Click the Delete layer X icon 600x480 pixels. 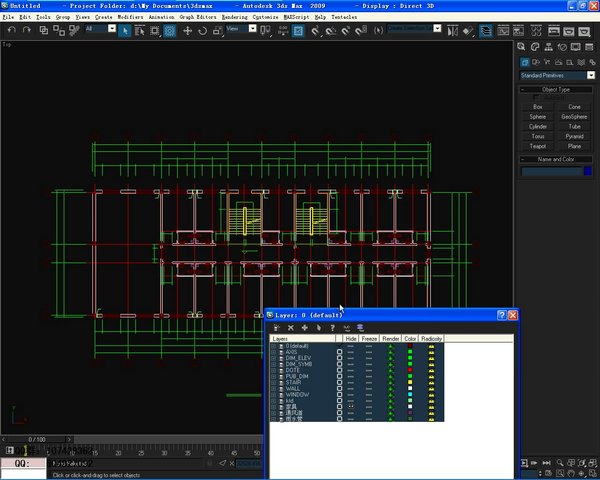click(x=291, y=328)
